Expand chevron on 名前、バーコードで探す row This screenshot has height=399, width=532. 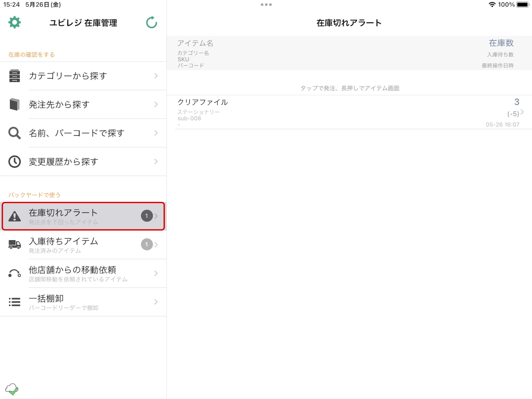coord(156,133)
